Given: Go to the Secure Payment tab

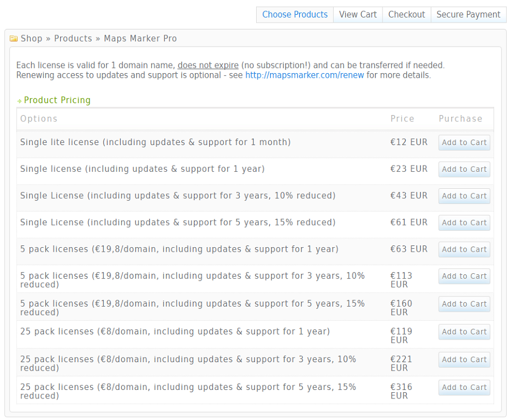Looking at the screenshot, I should click(x=469, y=14).
